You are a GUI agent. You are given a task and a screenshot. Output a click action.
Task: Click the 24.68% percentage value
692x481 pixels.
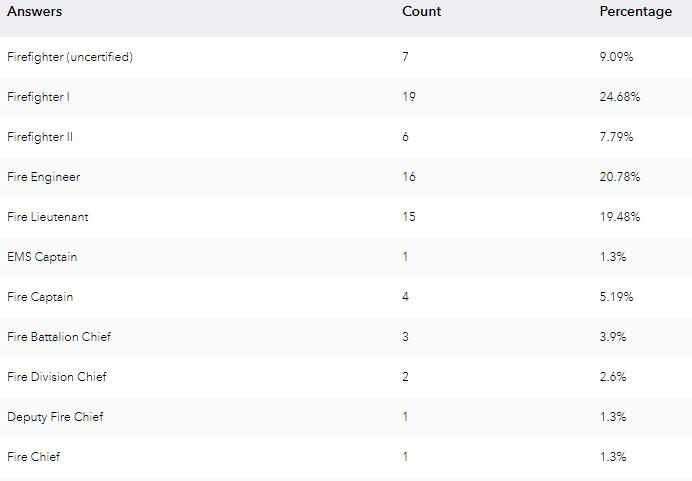[619, 97]
